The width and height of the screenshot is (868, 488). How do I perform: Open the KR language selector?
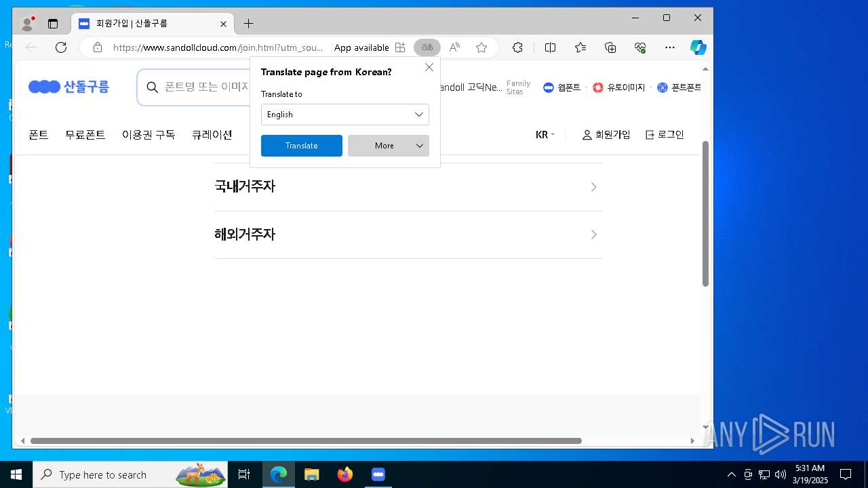[x=545, y=135]
